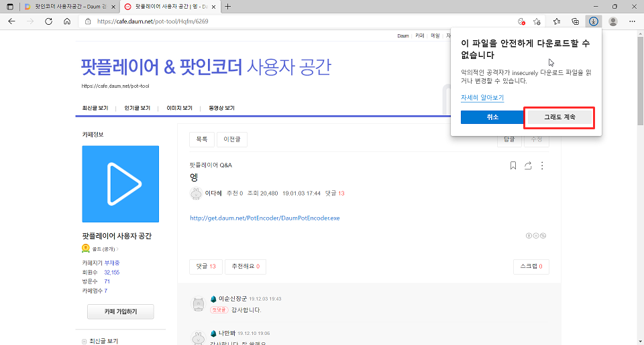The image size is (644, 345).
Task: Open the 카페 link in top bar
Action: tap(419, 36)
